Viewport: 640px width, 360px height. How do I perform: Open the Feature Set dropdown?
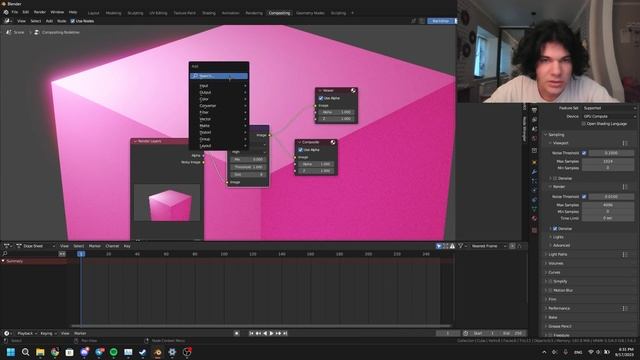[x=609, y=108]
